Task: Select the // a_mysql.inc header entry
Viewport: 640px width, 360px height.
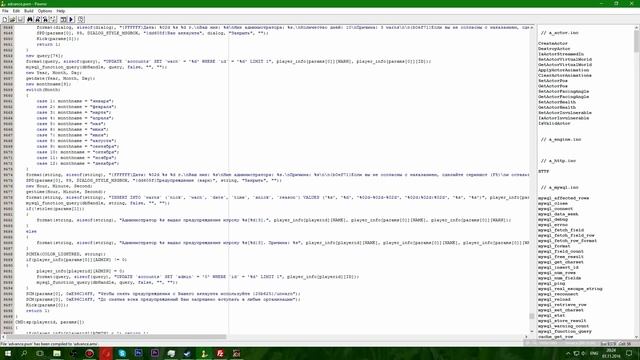Action: [x=560, y=187]
